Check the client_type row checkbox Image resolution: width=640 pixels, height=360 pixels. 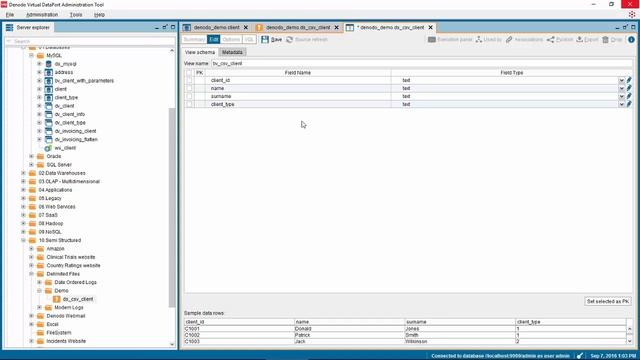tap(189, 104)
